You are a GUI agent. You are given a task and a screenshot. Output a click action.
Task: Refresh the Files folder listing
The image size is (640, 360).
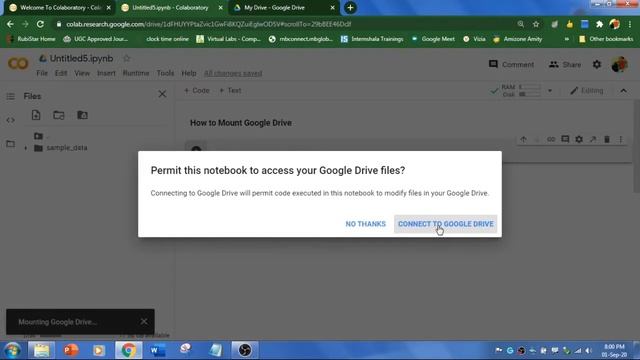(59, 115)
